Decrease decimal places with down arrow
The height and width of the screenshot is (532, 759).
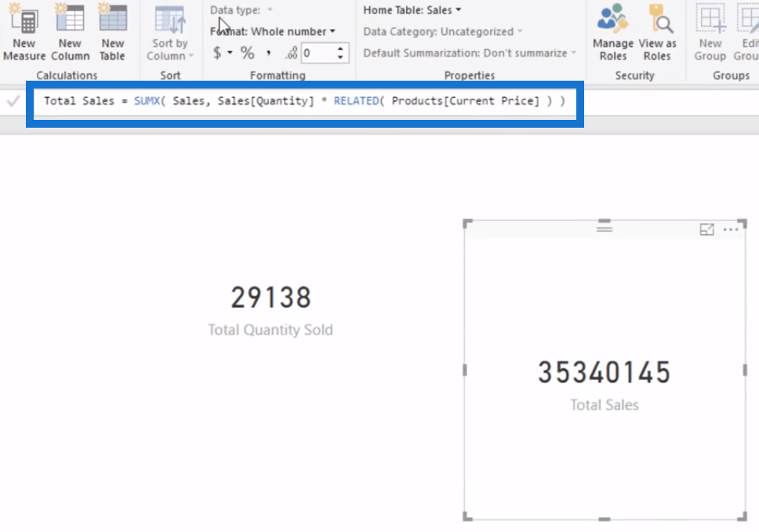[341, 57]
